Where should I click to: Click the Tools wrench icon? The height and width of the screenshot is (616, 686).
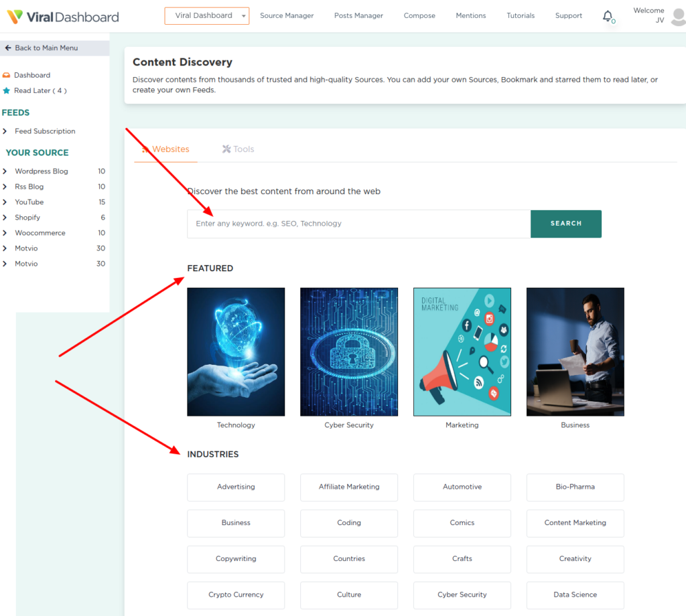(226, 149)
